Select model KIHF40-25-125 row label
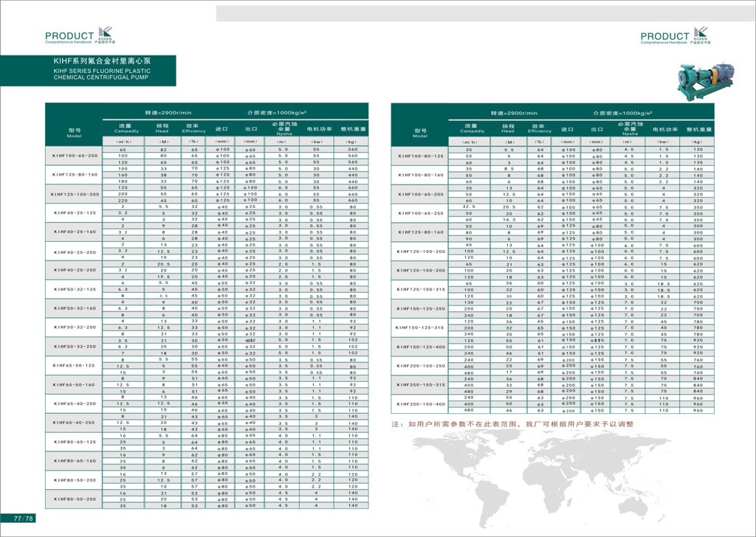 point(74,212)
